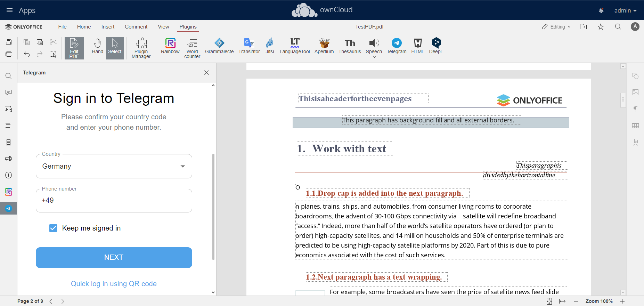Switch to the Insert tab
Viewport: 644px width, 306px height.
[108, 27]
